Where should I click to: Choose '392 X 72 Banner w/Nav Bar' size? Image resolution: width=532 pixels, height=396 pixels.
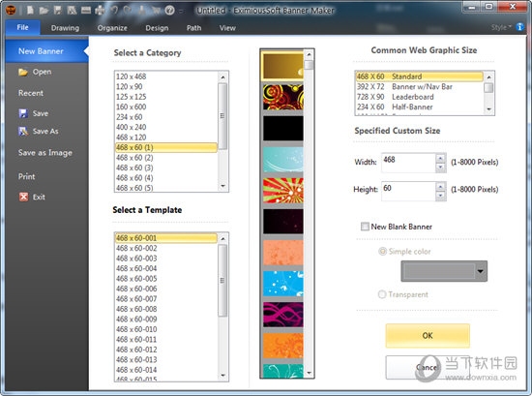(x=420, y=87)
